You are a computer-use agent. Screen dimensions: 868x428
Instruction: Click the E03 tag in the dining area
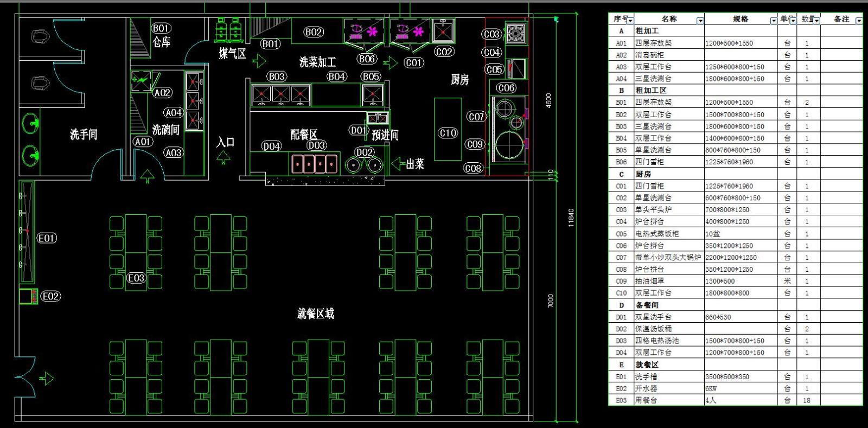136,278
